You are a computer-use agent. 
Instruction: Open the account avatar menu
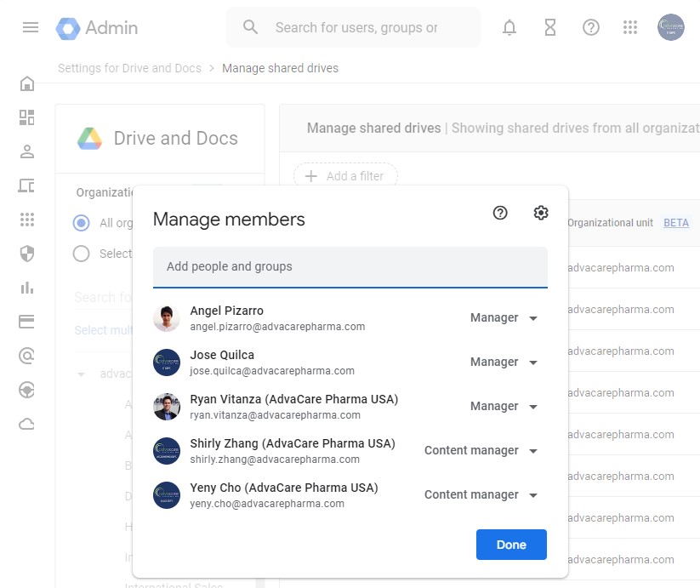click(x=670, y=27)
